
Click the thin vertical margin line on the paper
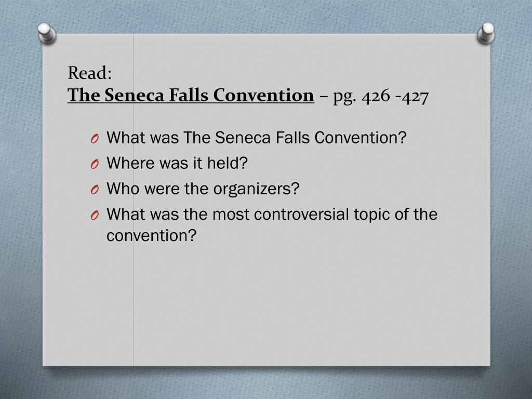[134, 299]
